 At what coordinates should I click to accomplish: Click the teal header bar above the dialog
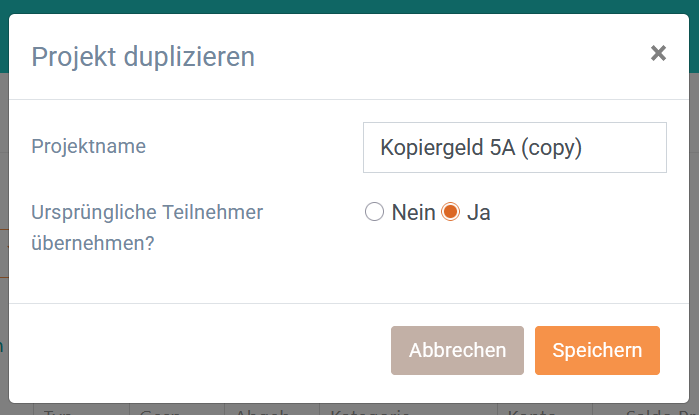click(350, 6)
